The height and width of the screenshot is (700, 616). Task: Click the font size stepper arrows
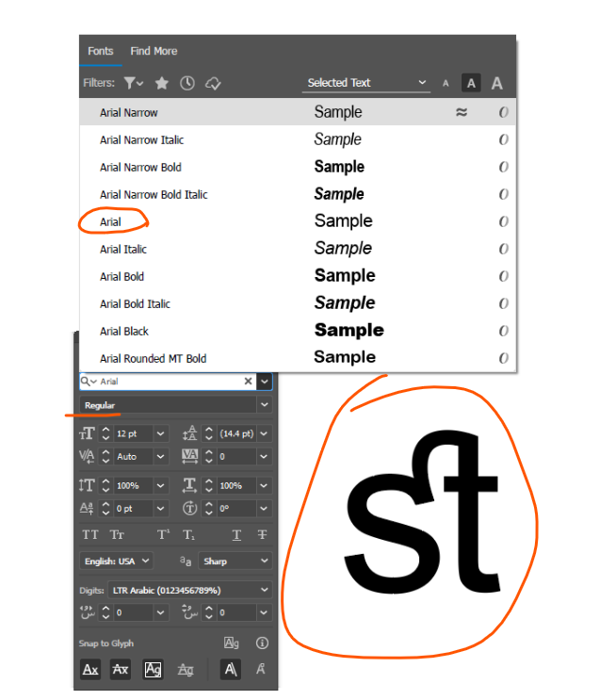pyautogui.click(x=105, y=433)
